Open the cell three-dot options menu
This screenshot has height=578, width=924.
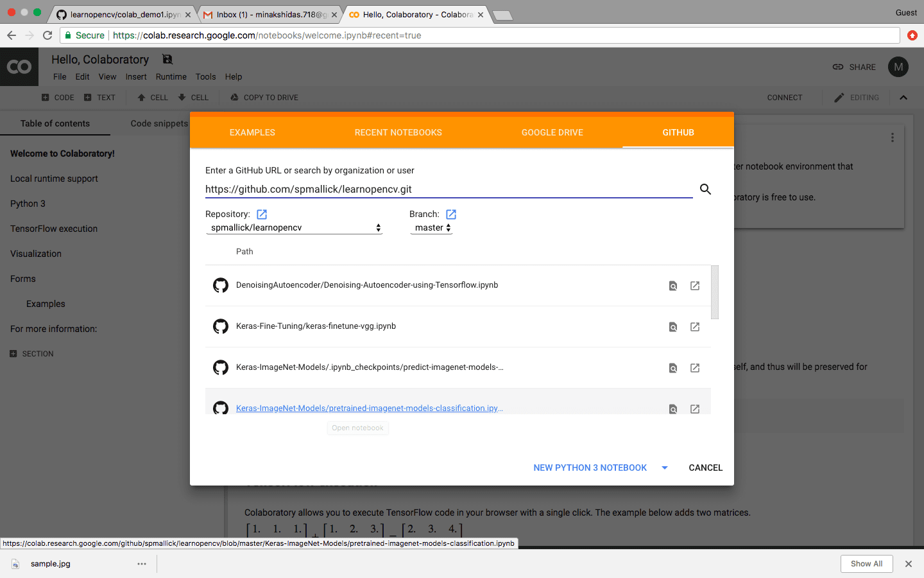point(892,137)
